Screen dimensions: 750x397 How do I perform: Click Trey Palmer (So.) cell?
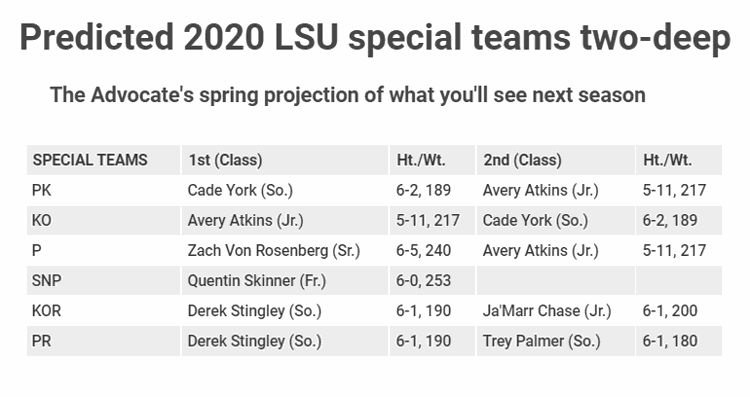541,341
